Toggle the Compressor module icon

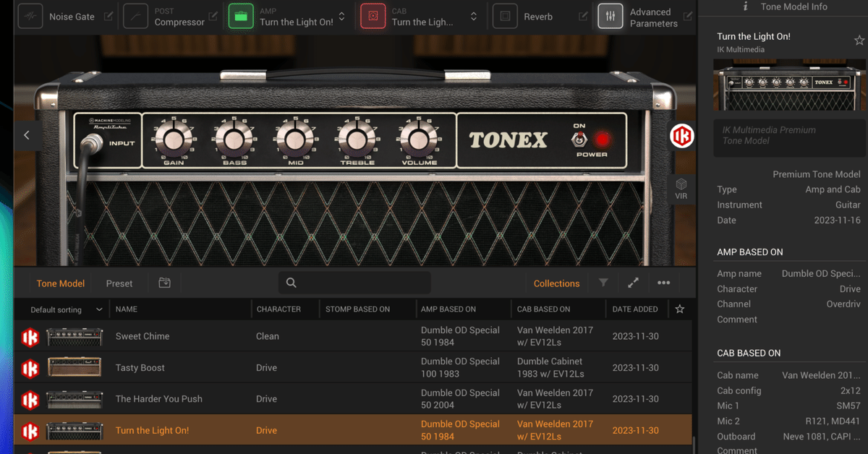click(136, 16)
